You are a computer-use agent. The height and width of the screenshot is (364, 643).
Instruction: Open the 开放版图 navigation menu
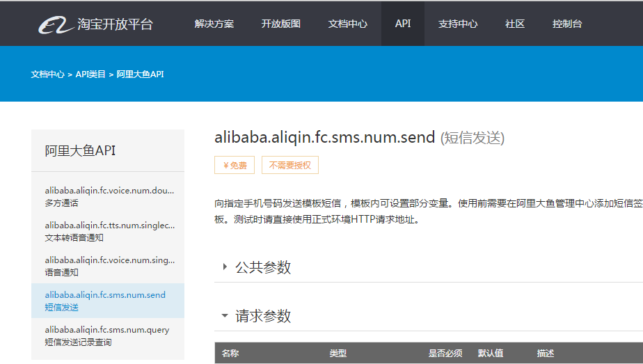pyautogui.click(x=281, y=24)
